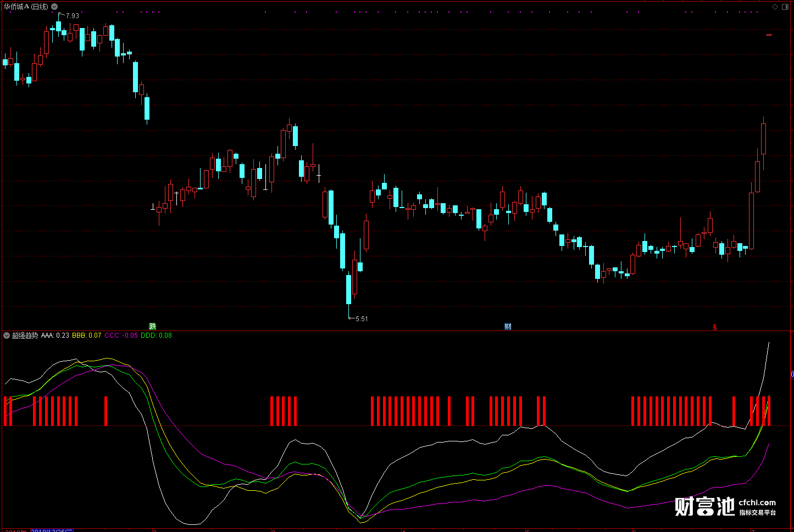The image size is (794, 532).
Task: Click the 7.93 high price label
Action: (73, 16)
